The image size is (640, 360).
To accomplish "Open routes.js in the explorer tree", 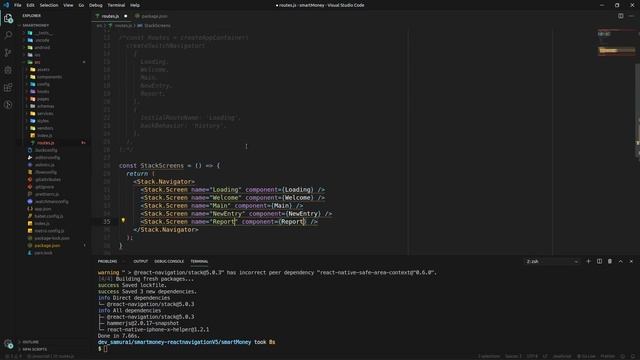I will (x=45, y=143).
